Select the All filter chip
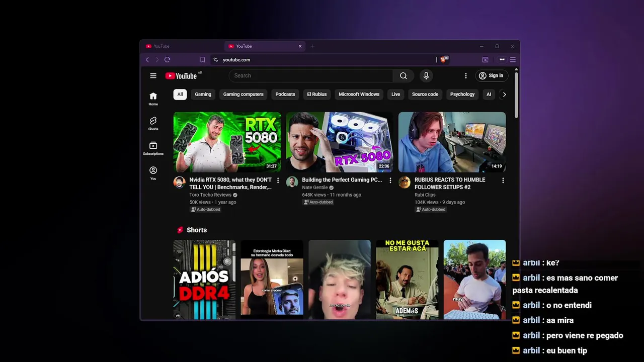644x362 pixels. (x=180, y=95)
